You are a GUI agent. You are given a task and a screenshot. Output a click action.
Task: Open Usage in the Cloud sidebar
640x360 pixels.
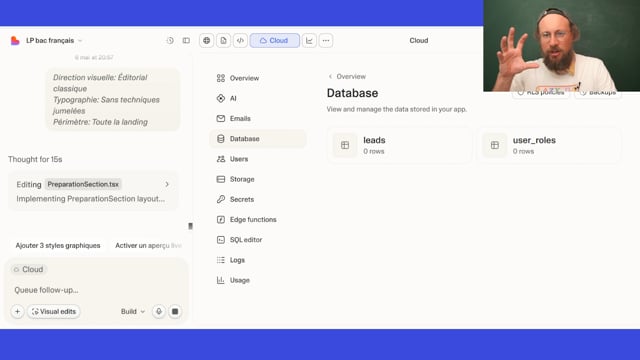click(258, 280)
